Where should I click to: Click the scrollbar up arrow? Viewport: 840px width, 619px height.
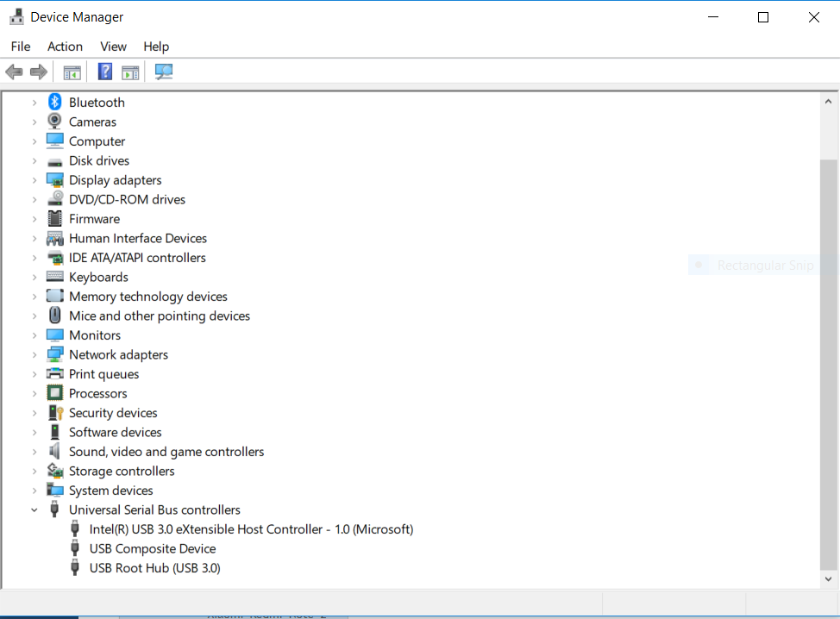pos(828,99)
